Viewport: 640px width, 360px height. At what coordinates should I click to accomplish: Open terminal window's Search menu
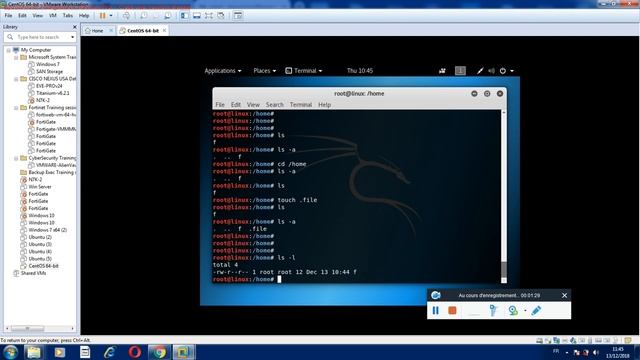[x=274, y=105]
